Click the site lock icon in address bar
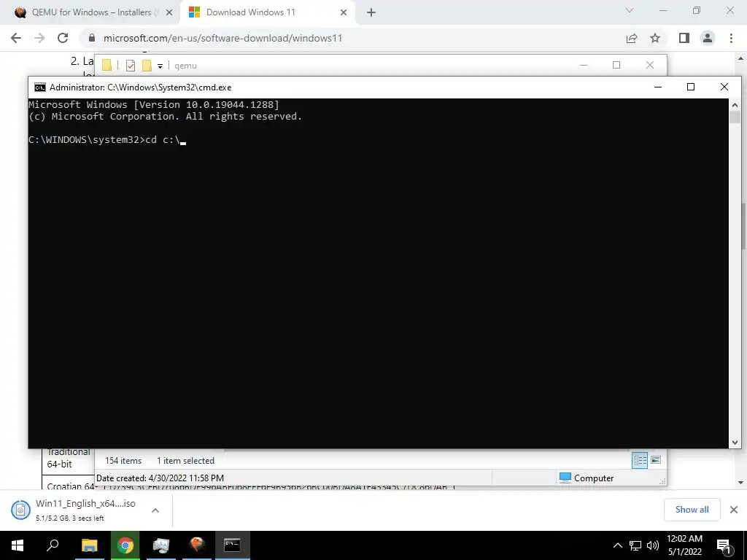Screen dimensions: 747x560 click(92, 38)
